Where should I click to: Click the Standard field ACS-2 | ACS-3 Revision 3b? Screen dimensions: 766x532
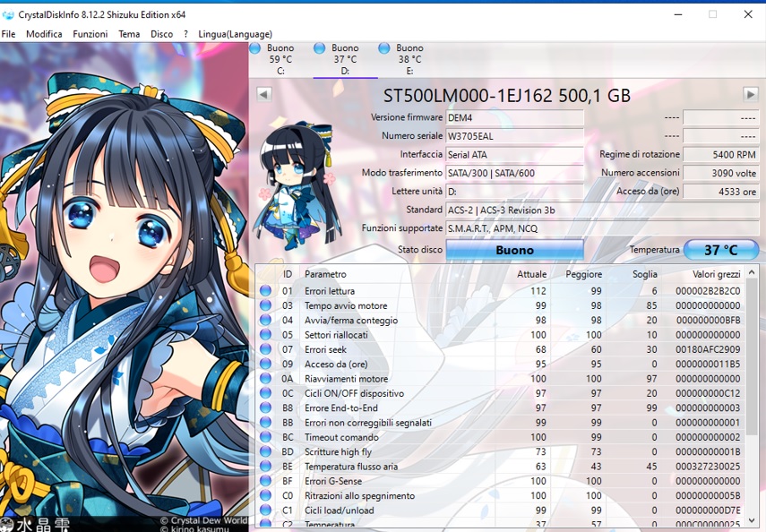pyautogui.click(x=602, y=210)
